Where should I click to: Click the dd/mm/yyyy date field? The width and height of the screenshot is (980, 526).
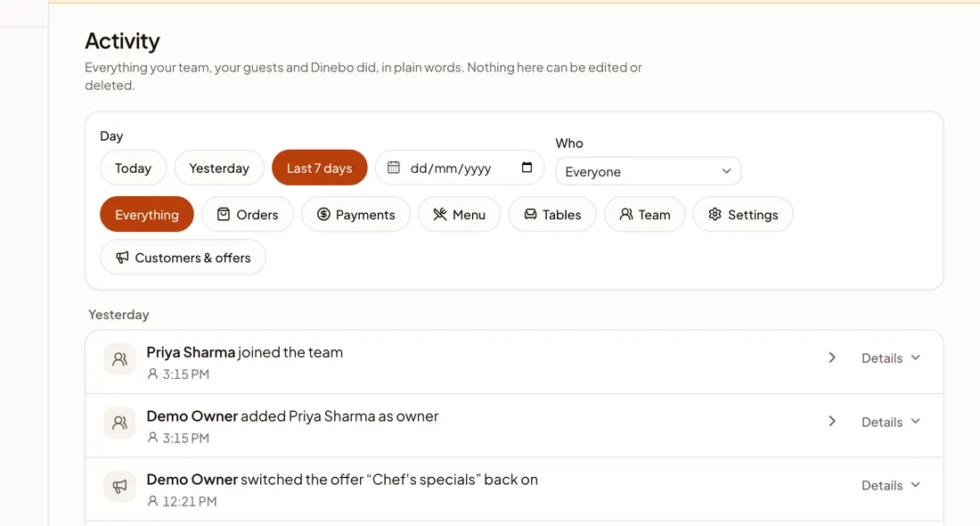tap(460, 168)
